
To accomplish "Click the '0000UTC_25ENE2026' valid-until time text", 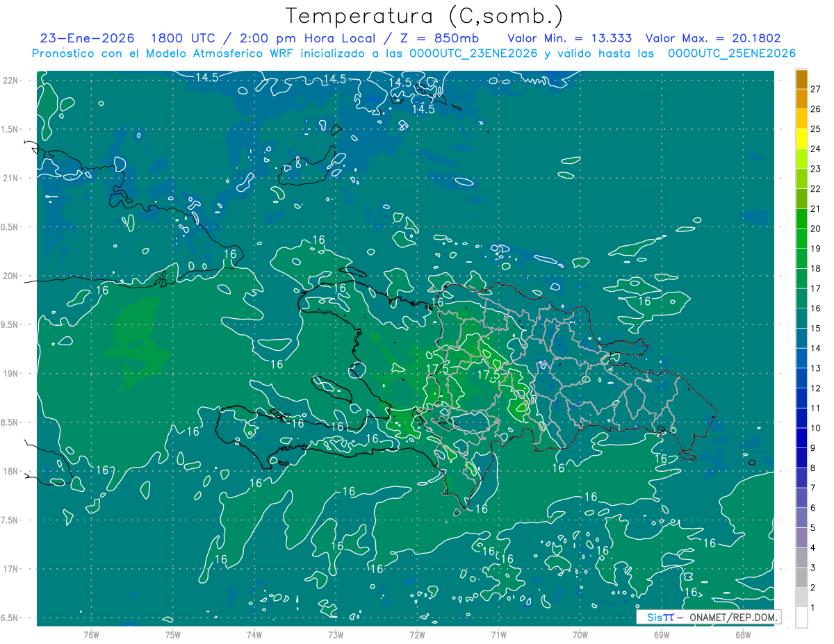I will tap(732, 53).
